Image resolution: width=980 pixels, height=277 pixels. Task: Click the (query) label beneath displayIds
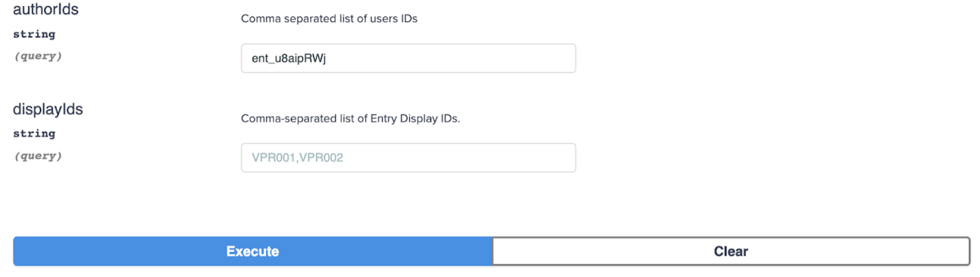point(38,156)
